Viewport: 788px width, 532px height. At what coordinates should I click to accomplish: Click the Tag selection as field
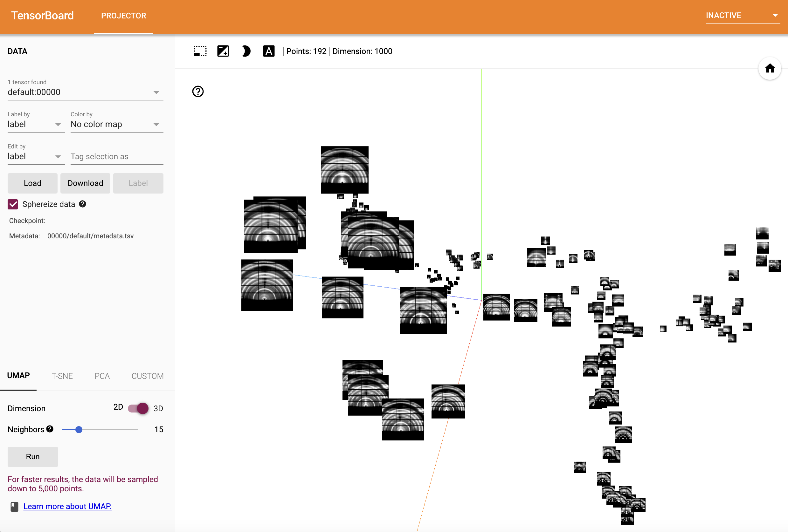116,157
